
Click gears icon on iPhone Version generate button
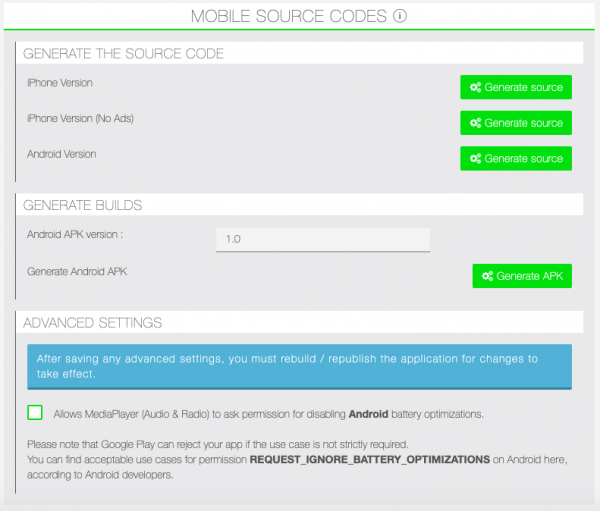tap(475, 88)
